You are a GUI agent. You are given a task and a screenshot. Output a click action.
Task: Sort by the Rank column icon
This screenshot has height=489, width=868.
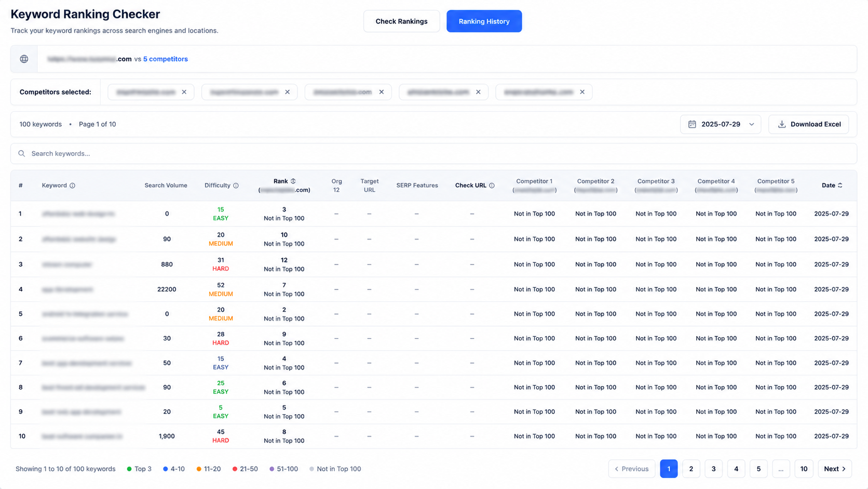point(293,181)
